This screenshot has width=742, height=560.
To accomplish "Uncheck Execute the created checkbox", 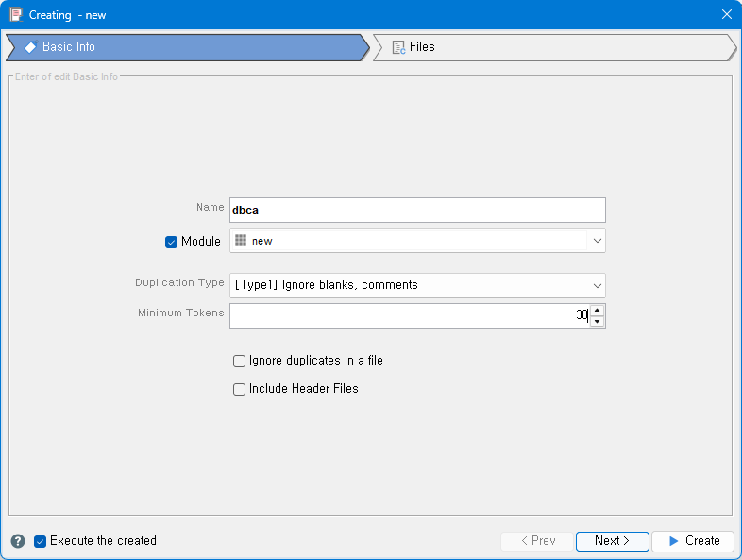I will click(41, 541).
